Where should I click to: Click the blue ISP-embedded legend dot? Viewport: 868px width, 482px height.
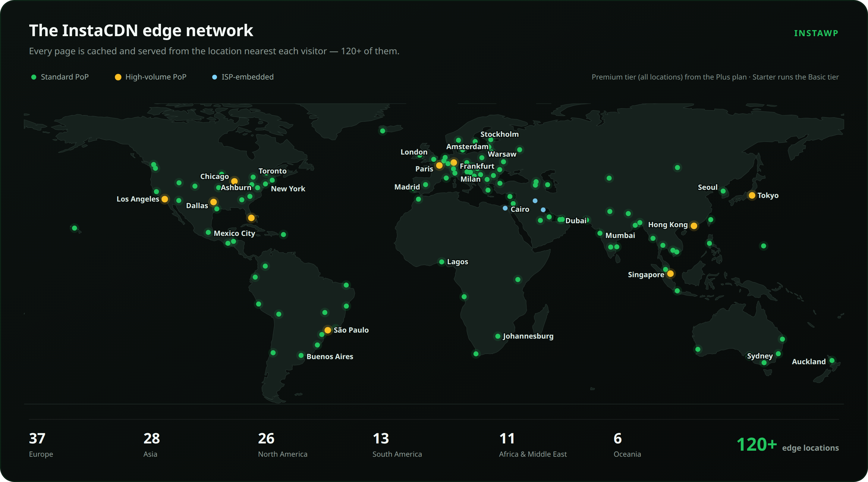pos(214,77)
